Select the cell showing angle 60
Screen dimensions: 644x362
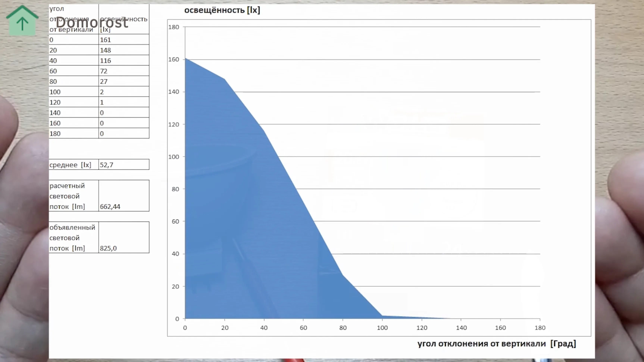[74, 71]
